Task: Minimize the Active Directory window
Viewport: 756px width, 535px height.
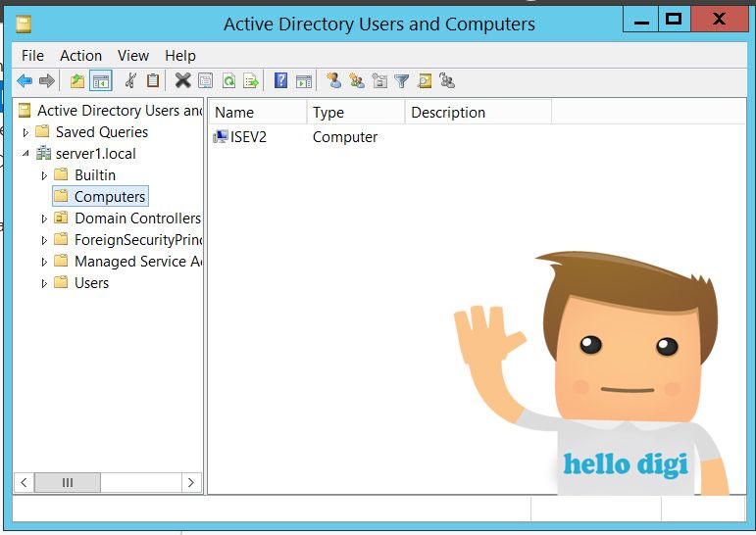Action: click(x=641, y=20)
